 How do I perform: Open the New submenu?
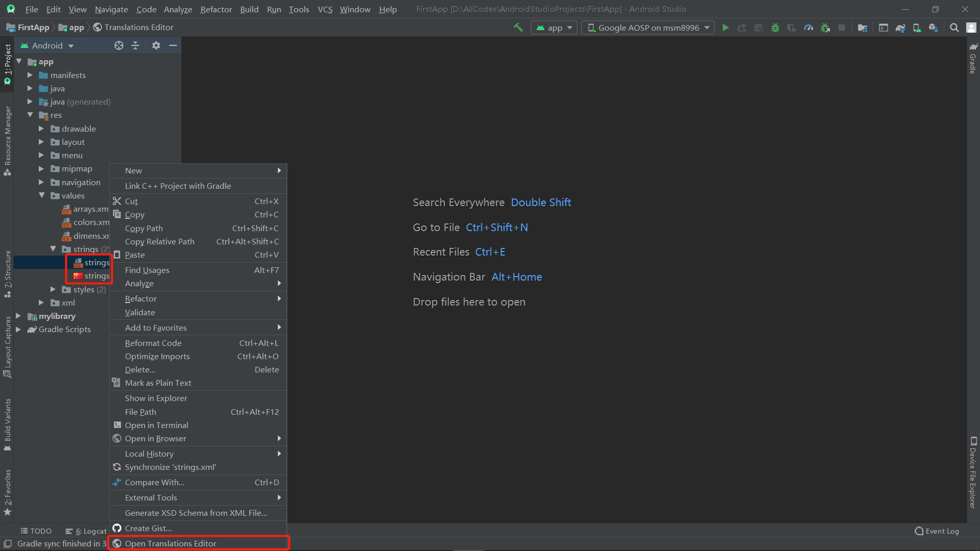(198, 170)
